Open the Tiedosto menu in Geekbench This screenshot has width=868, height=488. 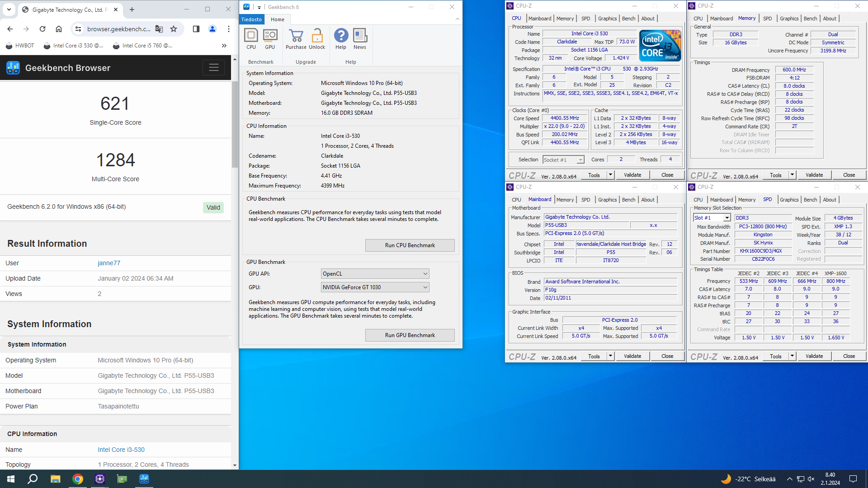point(251,19)
